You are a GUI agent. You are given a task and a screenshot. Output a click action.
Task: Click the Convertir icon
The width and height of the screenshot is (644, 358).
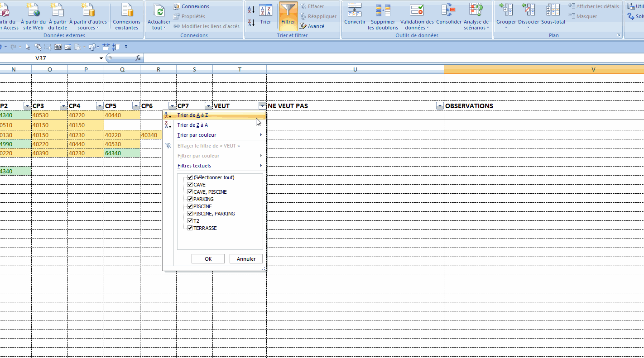pyautogui.click(x=355, y=10)
